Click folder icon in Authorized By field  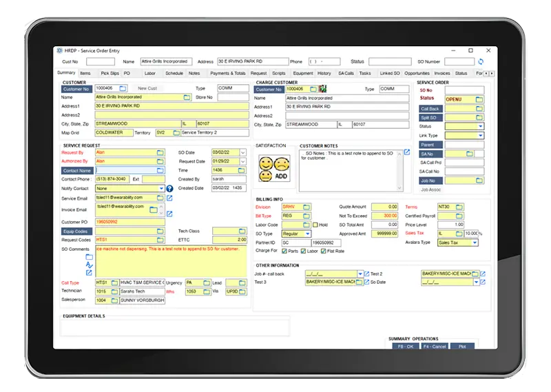(160, 161)
